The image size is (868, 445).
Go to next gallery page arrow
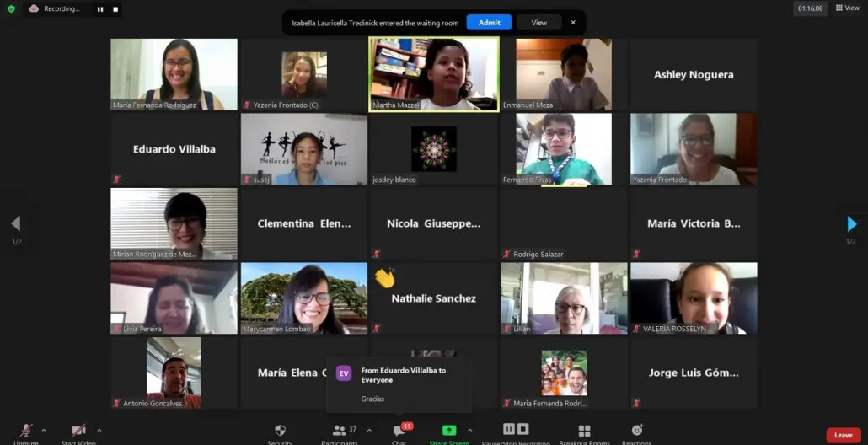[852, 223]
